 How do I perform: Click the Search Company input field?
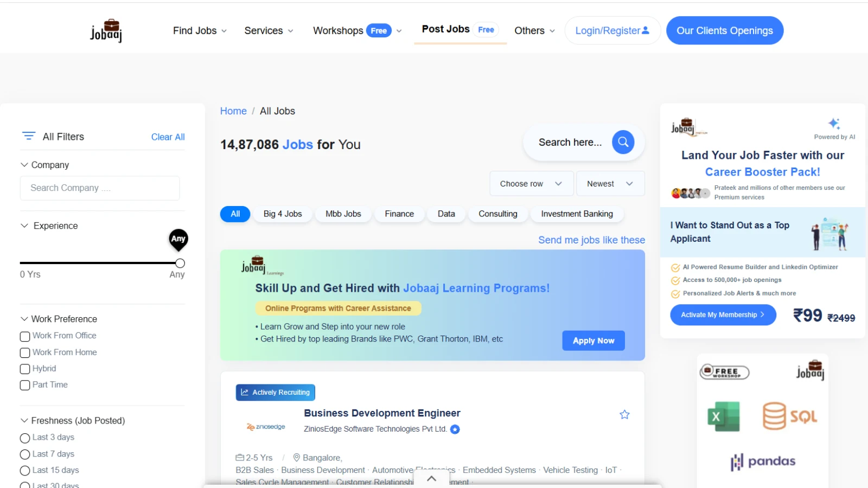(x=100, y=188)
